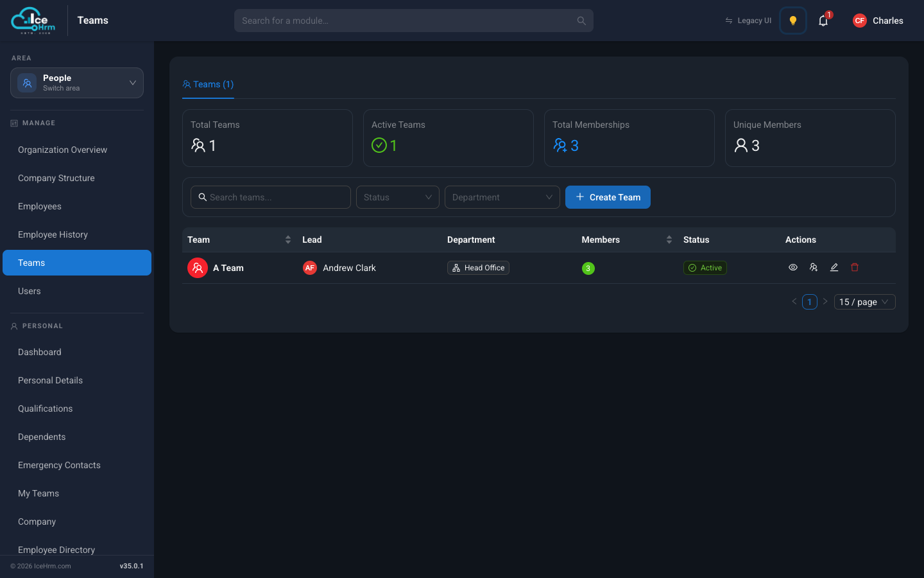Click next page arrow
Viewport: 924px width, 578px height.
point(825,301)
